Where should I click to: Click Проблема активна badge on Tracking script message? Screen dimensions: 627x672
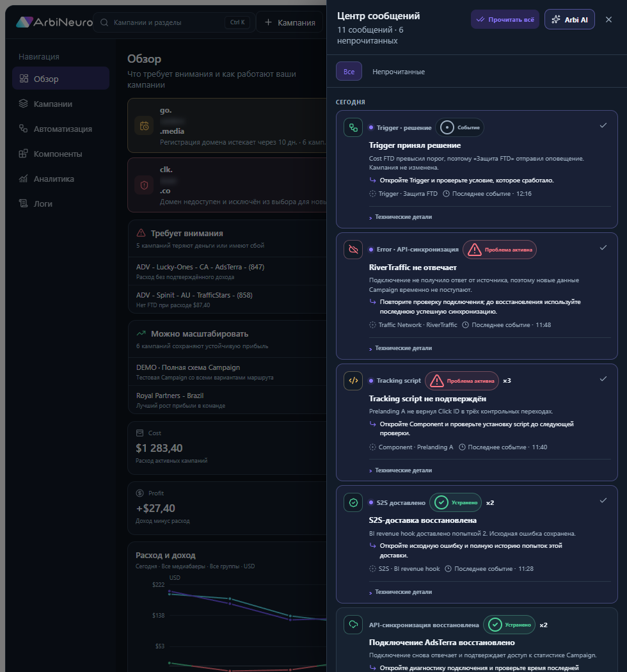(462, 381)
